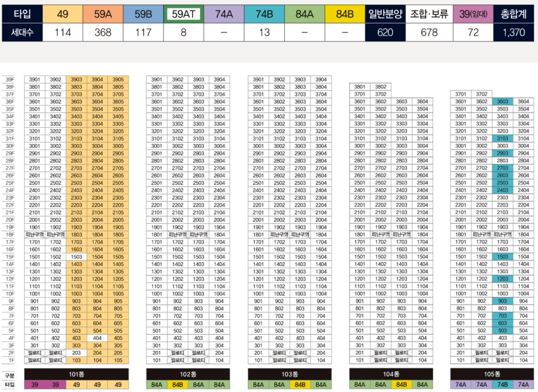Select unit 101 in 102동
Viewport: 538px width, 392px height.
tap(157, 360)
